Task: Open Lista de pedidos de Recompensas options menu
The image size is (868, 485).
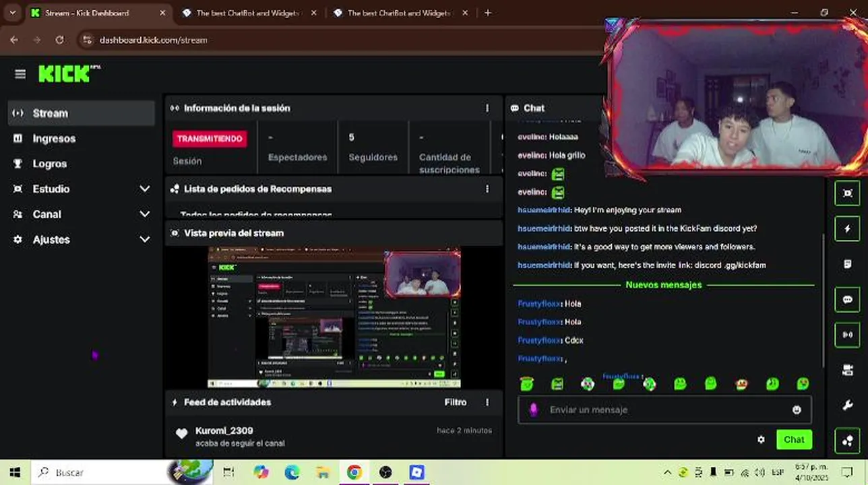Action: pyautogui.click(x=487, y=189)
